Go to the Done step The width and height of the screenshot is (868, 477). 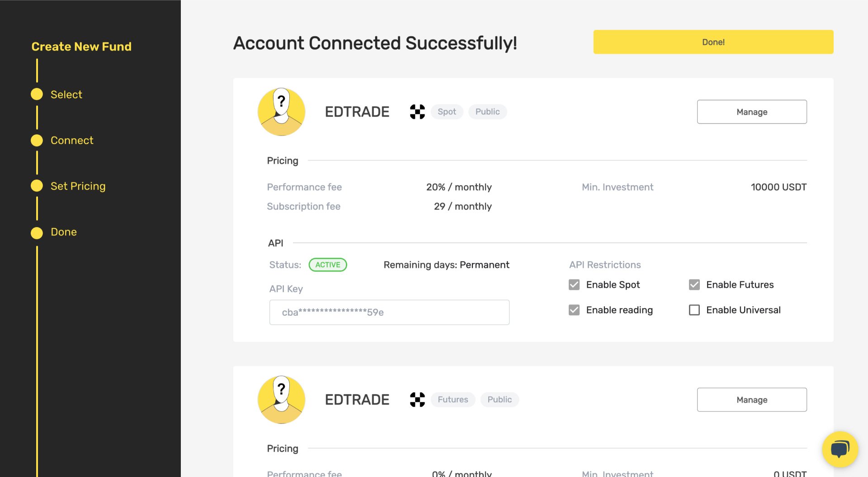click(x=63, y=232)
